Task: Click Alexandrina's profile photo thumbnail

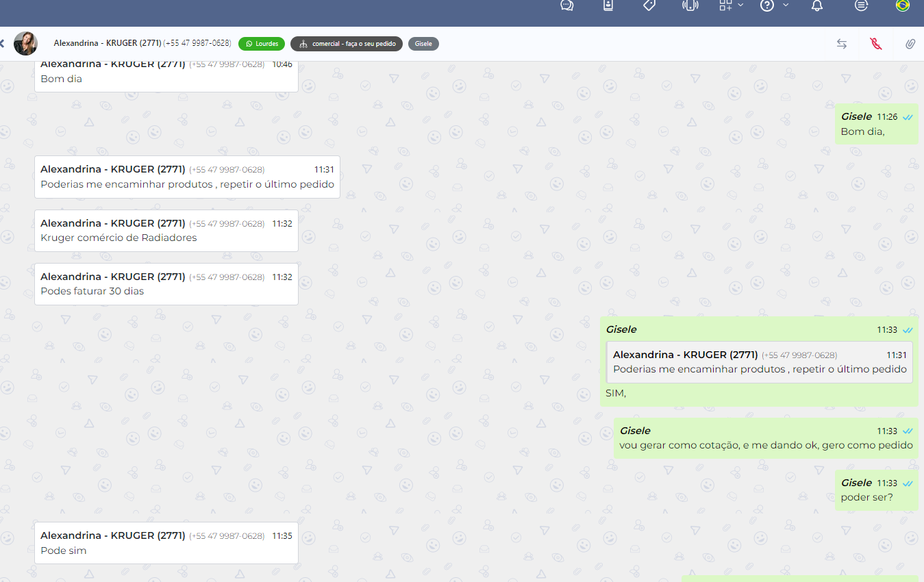Action: click(x=26, y=44)
